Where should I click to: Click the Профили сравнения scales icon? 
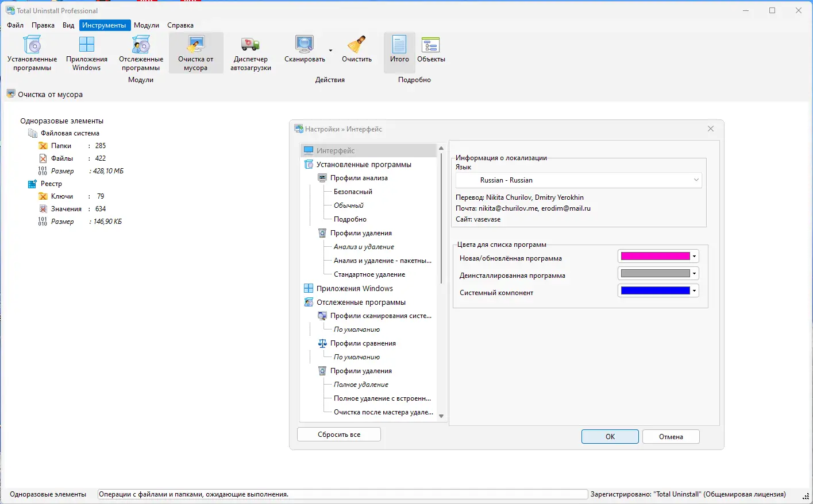click(x=322, y=343)
